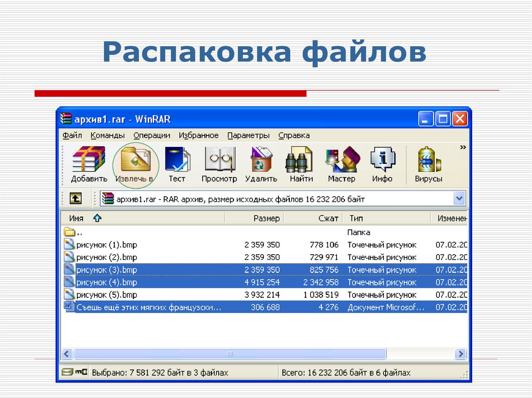Click the Добавить (Add) toolbar icon

[x=89, y=164]
